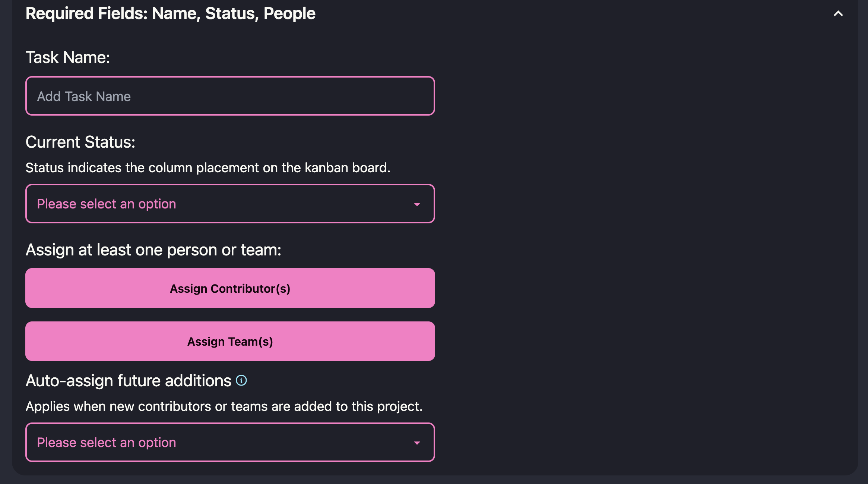868x484 pixels.
Task: Click the Applies when new contributors description
Action: (224, 406)
